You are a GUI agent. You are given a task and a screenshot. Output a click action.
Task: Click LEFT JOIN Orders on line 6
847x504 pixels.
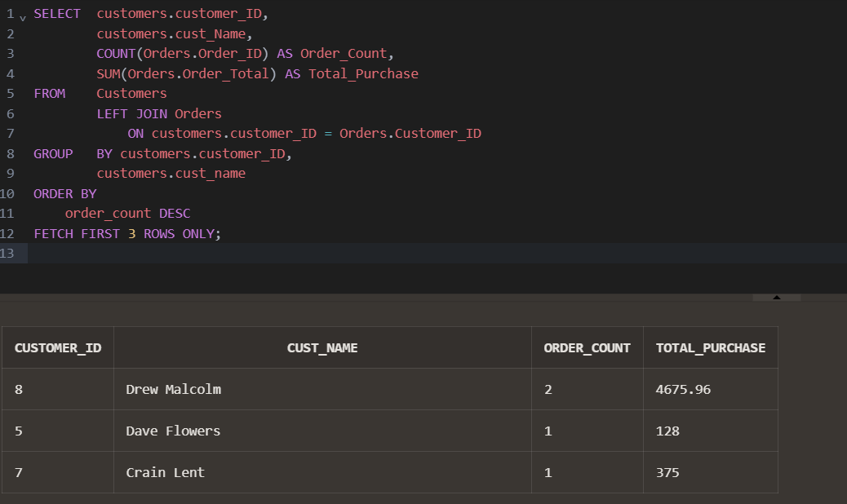pyautogui.click(x=159, y=113)
